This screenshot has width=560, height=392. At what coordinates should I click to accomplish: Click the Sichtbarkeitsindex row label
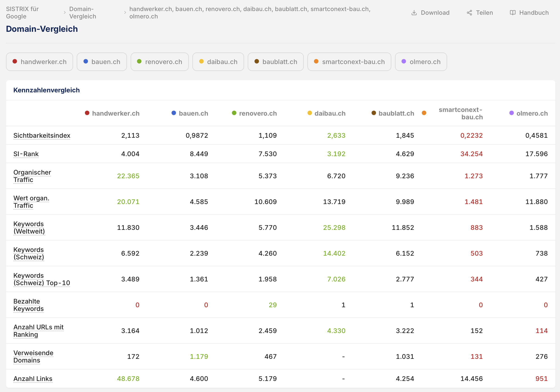[x=42, y=135]
